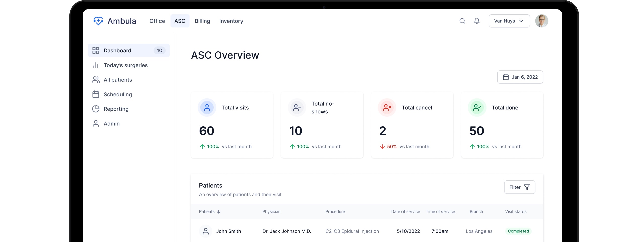Click the Los Angeles branch cell
This screenshot has width=644, height=242.
click(479, 231)
